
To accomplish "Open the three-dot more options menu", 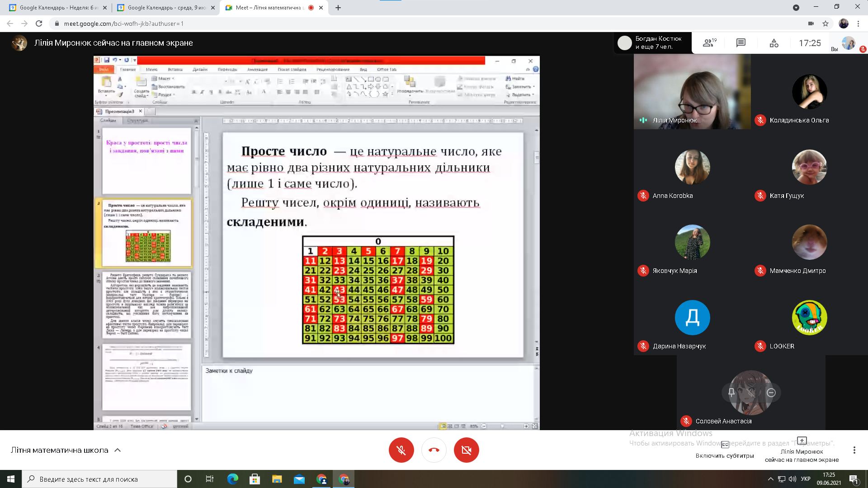I will point(854,450).
